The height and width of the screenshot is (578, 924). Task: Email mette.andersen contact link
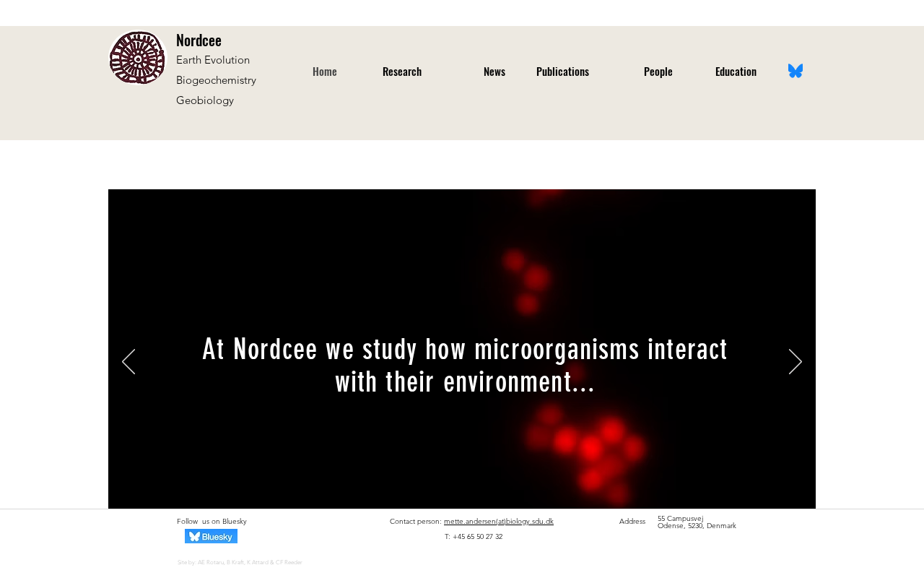(x=499, y=521)
